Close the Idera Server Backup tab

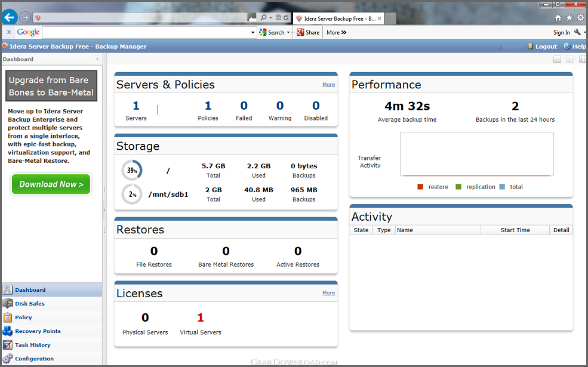tap(380, 18)
